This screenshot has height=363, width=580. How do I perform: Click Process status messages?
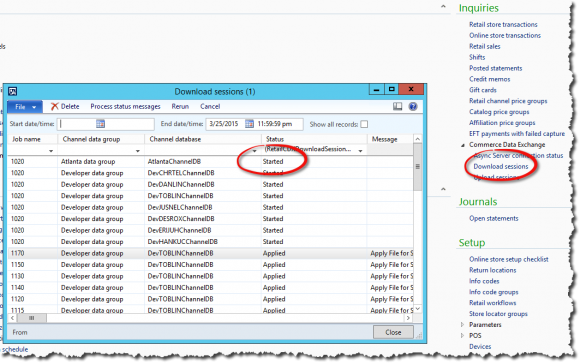pos(125,107)
